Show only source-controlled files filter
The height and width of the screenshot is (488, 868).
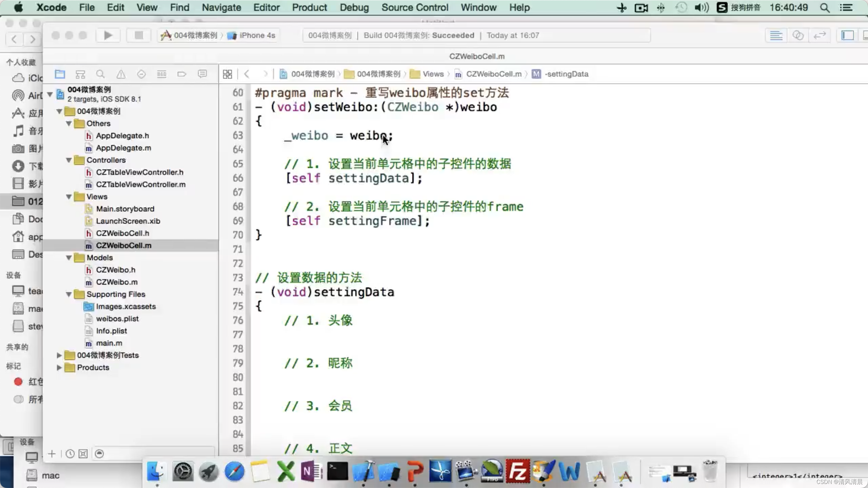(x=83, y=453)
